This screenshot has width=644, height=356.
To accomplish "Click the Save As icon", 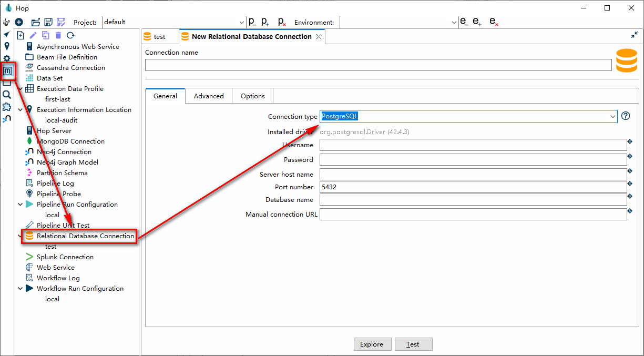I will [x=61, y=22].
